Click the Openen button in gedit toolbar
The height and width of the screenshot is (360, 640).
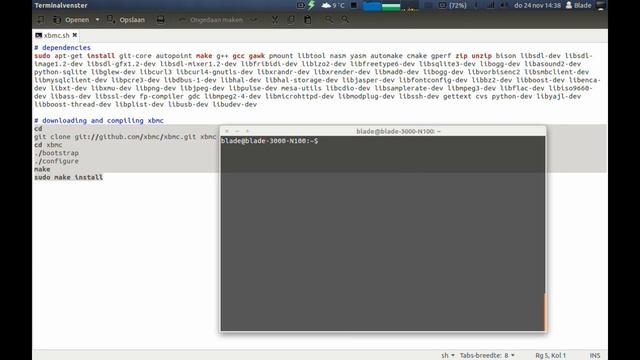point(71,20)
